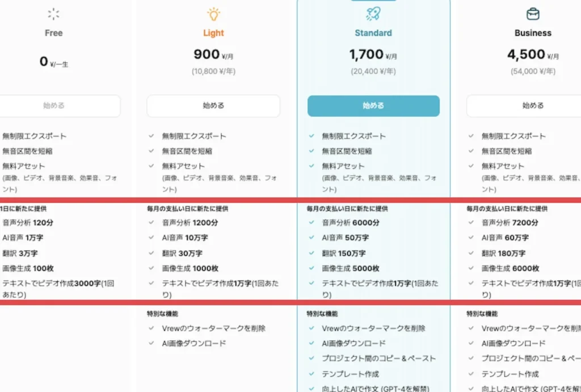Start the Standard plan with 始める
The height and width of the screenshot is (392, 581).
click(x=373, y=106)
